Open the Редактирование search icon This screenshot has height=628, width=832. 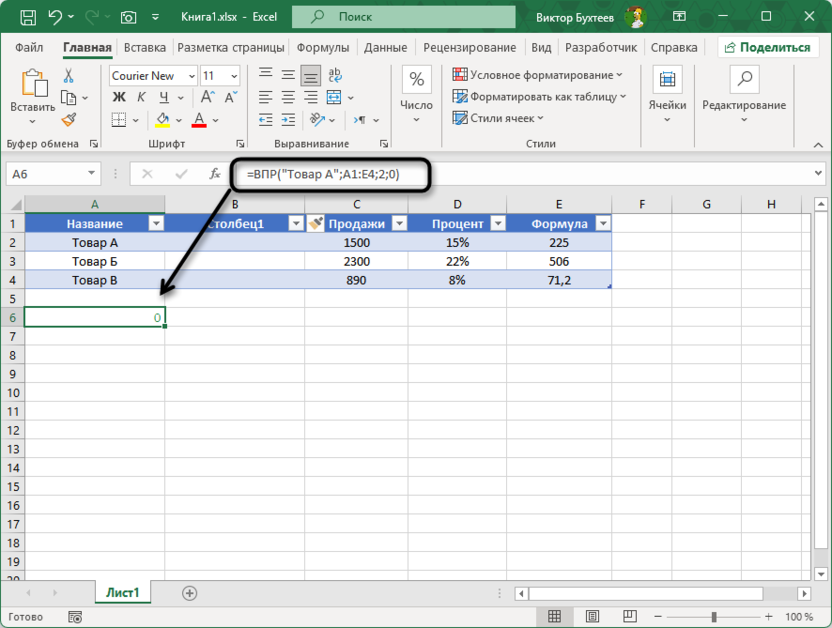tap(744, 78)
